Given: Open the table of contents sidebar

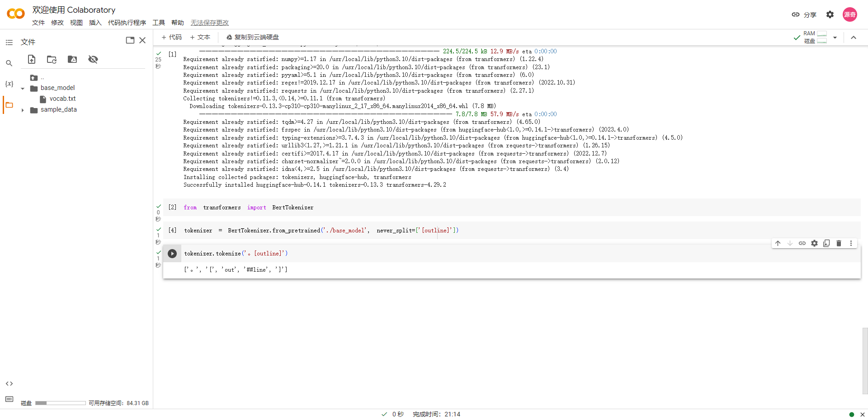Looking at the screenshot, I should [9, 42].
